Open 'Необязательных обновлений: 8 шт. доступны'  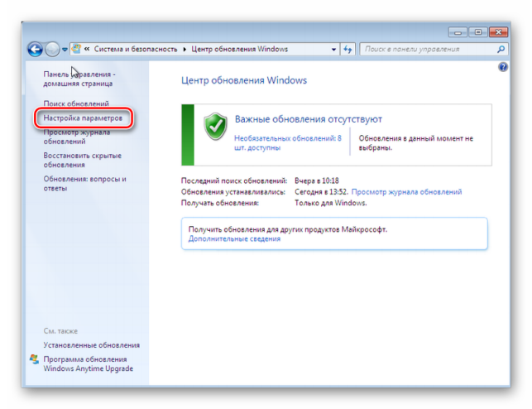(288, 143)
